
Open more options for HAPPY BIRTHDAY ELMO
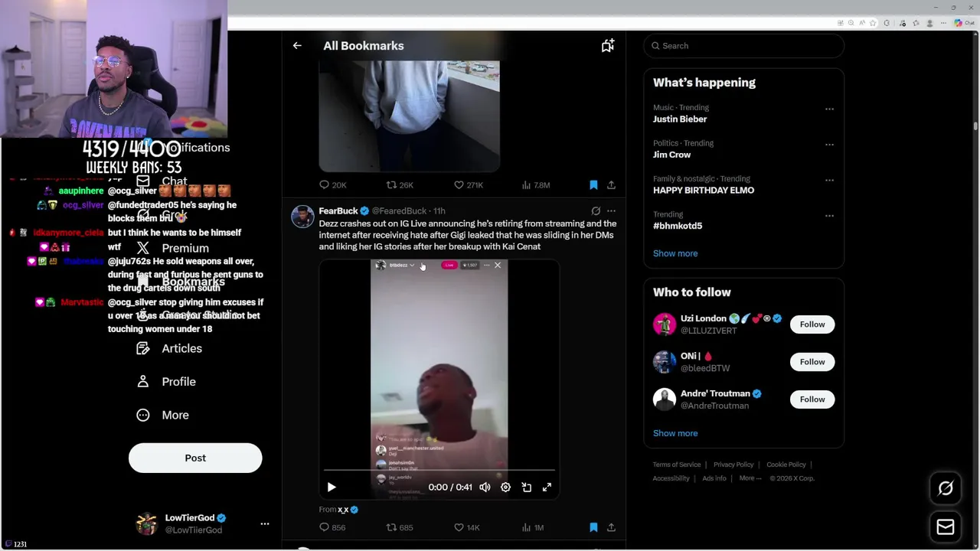(x=829, y=181)
